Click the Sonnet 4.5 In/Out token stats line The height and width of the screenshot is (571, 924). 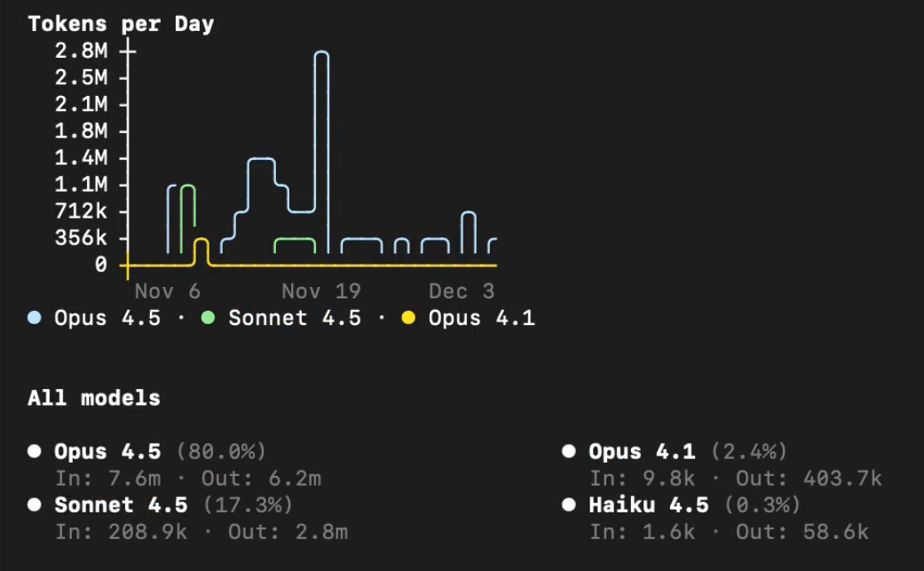[201, 532]
